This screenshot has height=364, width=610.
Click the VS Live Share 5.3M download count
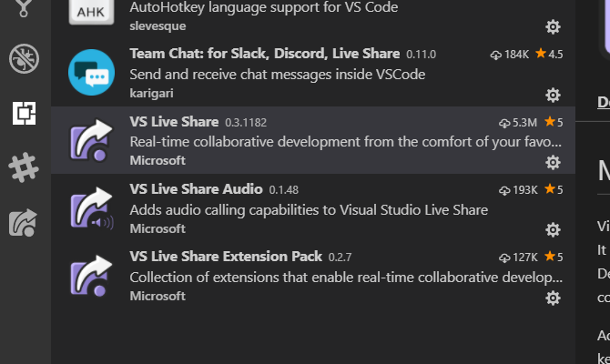(x=518, y=122)
